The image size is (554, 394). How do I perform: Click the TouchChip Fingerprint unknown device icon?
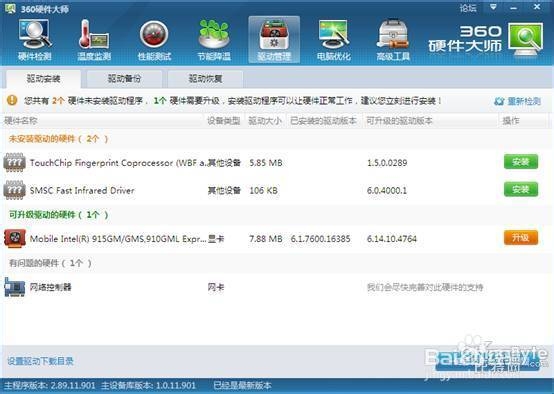[x=14, y=163]
